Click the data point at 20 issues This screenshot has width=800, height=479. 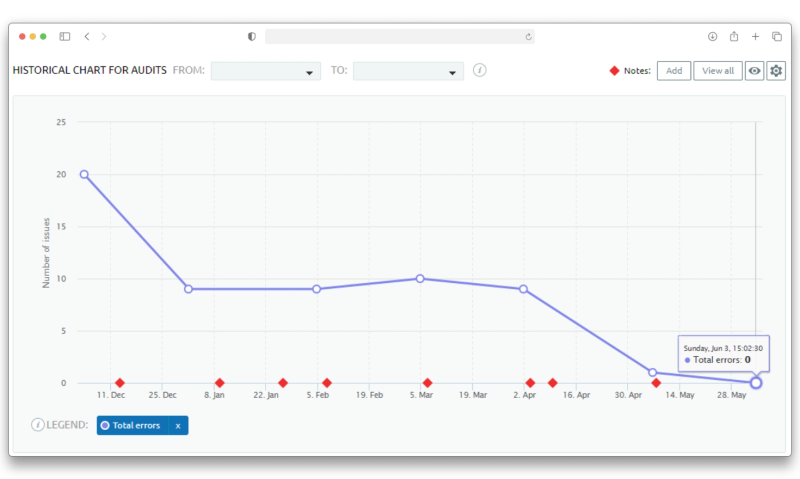click(x=84, y=174)
